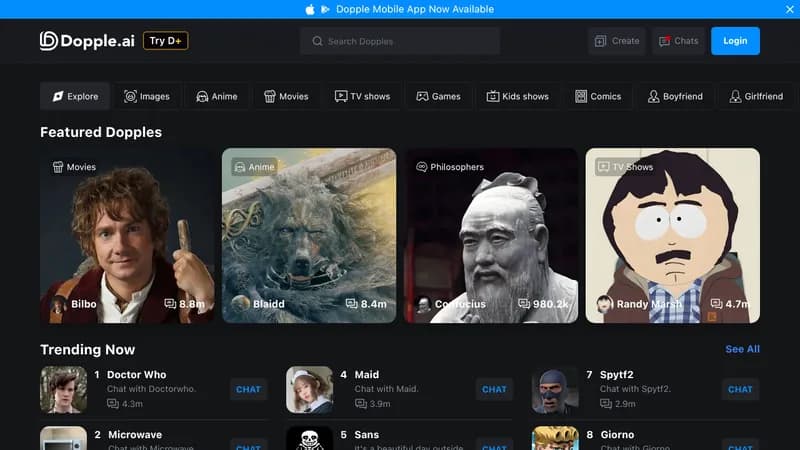This screenshot has width=800, height=450.
Task: Click the Google Play icon in banner
Action: tap(325, 9)
